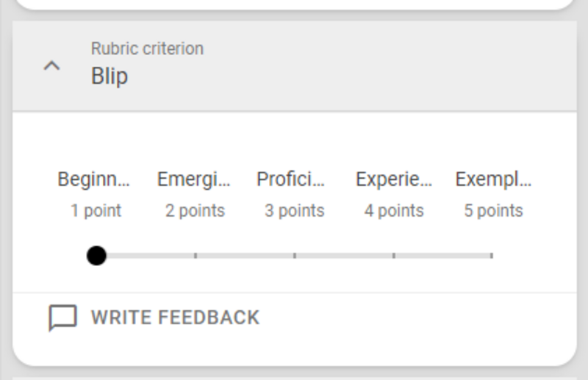
Task: Click the feedback speech bubble icon
Action: [x=62, y=318]
